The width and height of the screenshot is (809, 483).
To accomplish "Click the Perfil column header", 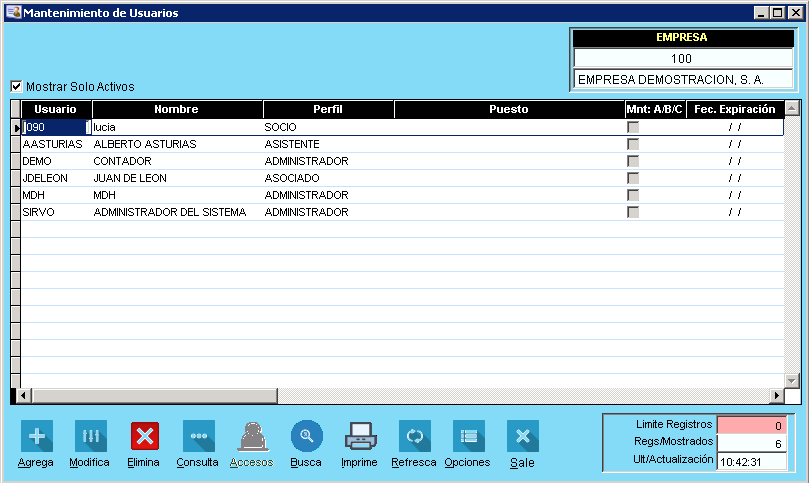I will pyautogui.click(x=328, y=109).
